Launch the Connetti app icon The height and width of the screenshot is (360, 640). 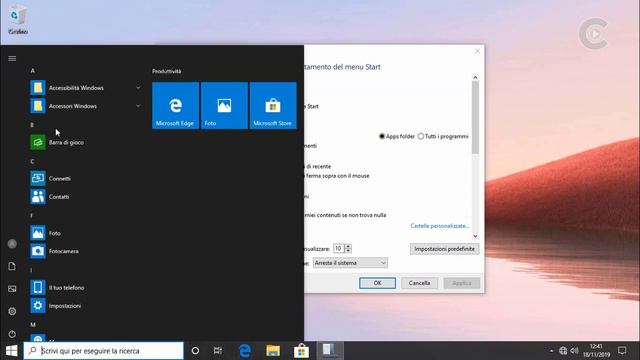tap(38, 178)
